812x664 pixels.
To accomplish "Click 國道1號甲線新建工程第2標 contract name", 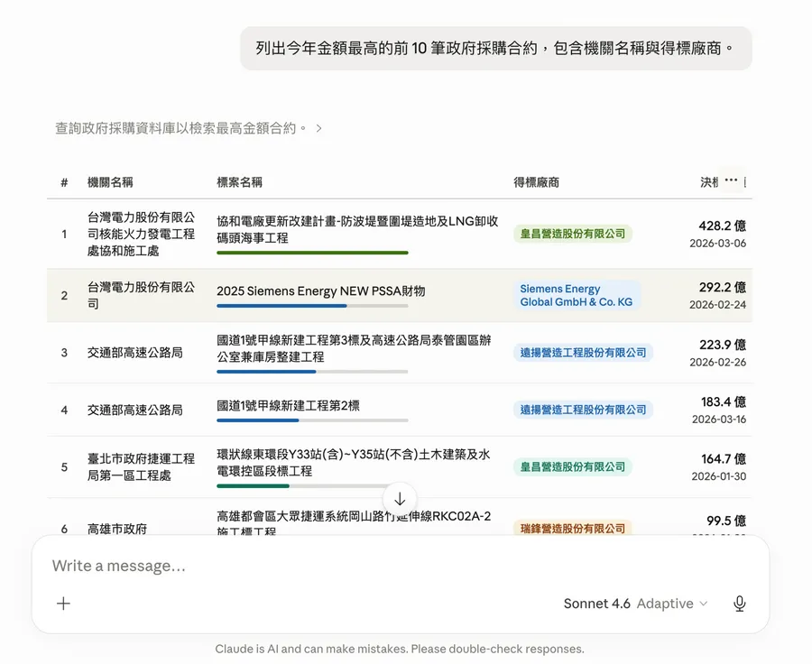I will pyautogui.click(x=288, y=406).
